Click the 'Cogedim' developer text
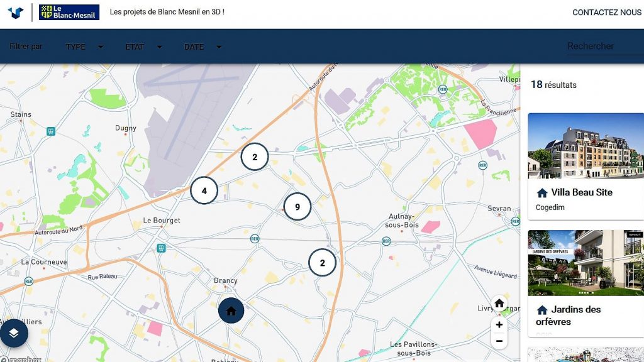 (550, 207)
